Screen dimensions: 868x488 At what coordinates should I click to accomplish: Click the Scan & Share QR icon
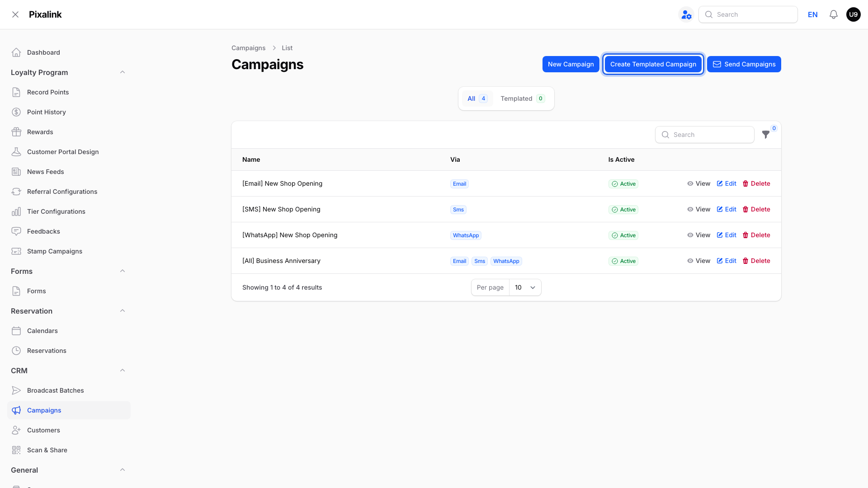(16, 450)
